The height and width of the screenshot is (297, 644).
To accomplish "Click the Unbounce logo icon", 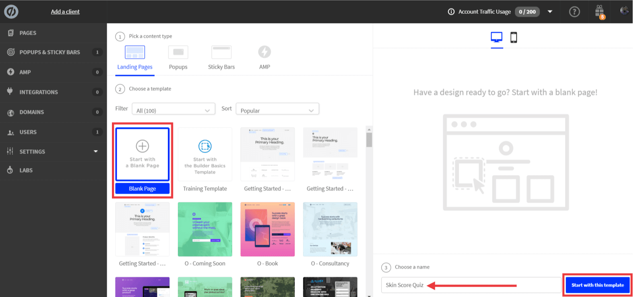I will 11,12.
